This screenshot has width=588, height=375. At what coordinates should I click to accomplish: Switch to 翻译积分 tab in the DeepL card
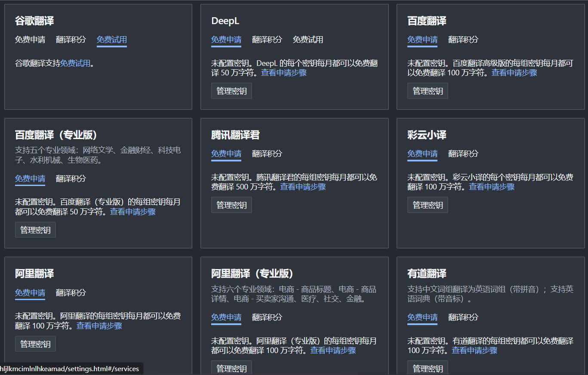pos(267,40)
